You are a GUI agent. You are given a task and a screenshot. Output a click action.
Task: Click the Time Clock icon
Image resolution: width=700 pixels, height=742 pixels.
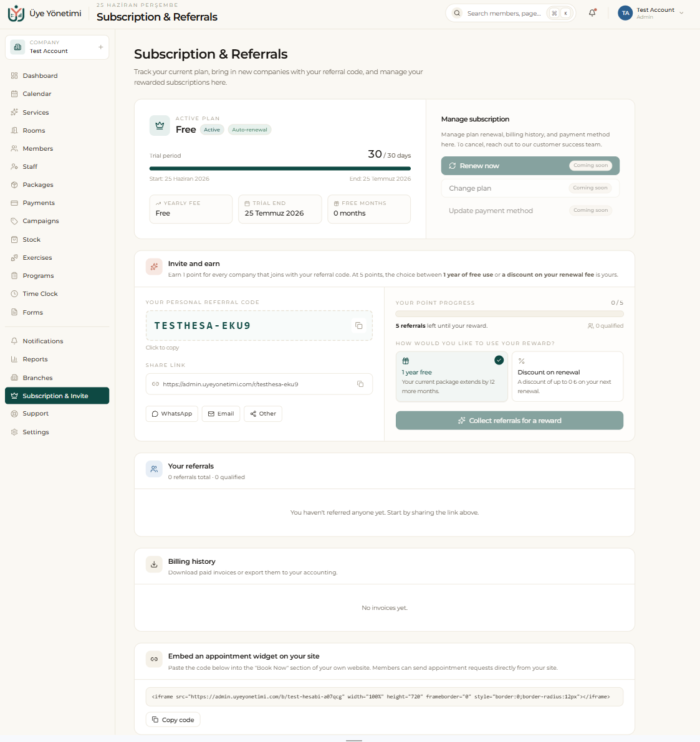pyautogui.click(x=14, y=294)
